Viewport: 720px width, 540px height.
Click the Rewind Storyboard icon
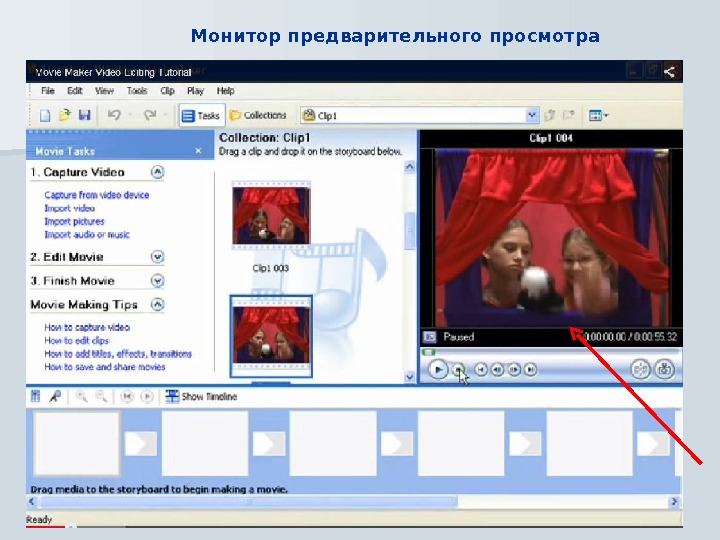127,396
